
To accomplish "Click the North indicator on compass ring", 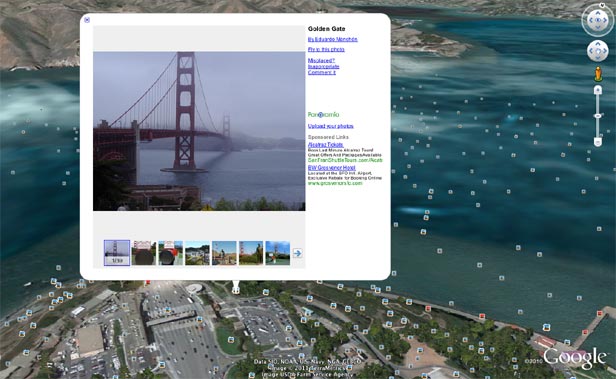I will 602,5.
